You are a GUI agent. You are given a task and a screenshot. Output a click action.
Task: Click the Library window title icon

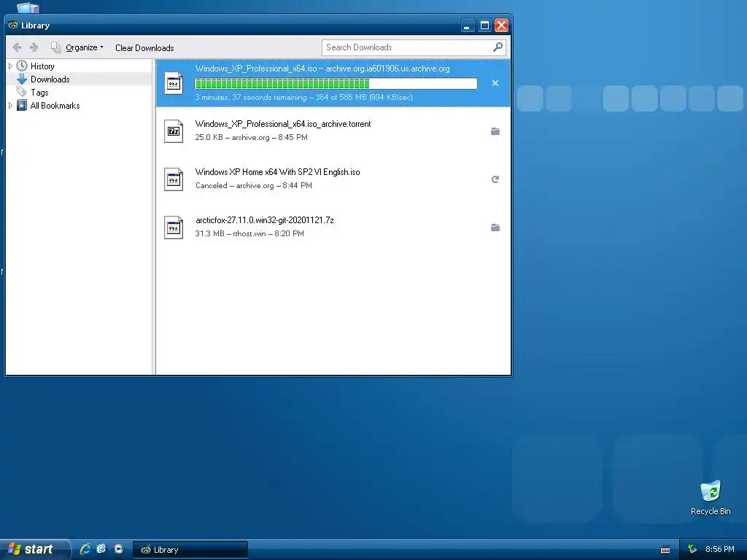pyautogui.click(x=13, y=25)
